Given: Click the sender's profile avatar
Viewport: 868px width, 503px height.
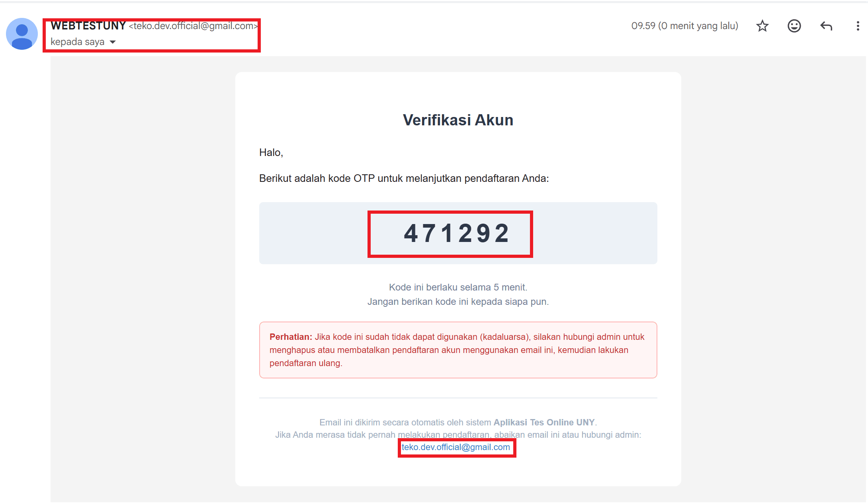Looking at the screenshot, I should pyautogui.click(x=22, y=34).
